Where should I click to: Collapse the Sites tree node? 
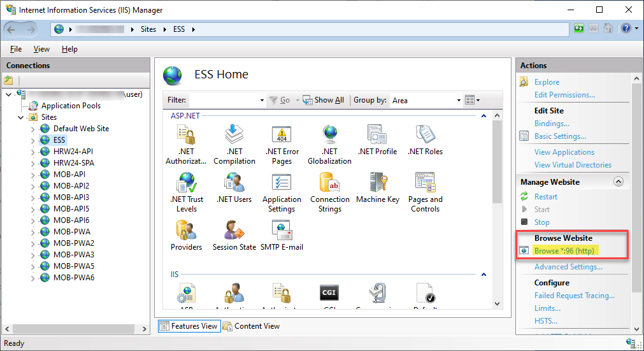pyautogui.click(x=20, y=117)
